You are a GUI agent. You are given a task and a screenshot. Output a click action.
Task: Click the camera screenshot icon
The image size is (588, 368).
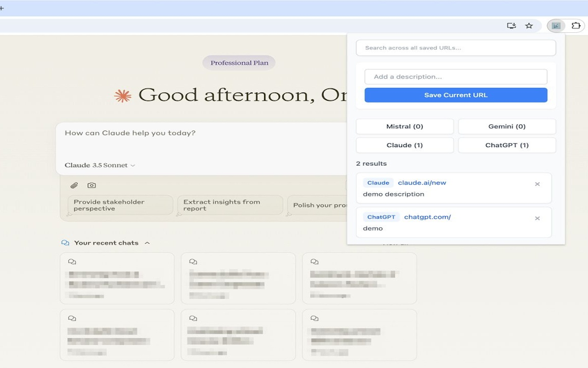pyautogui.click(x=91, y=185)
